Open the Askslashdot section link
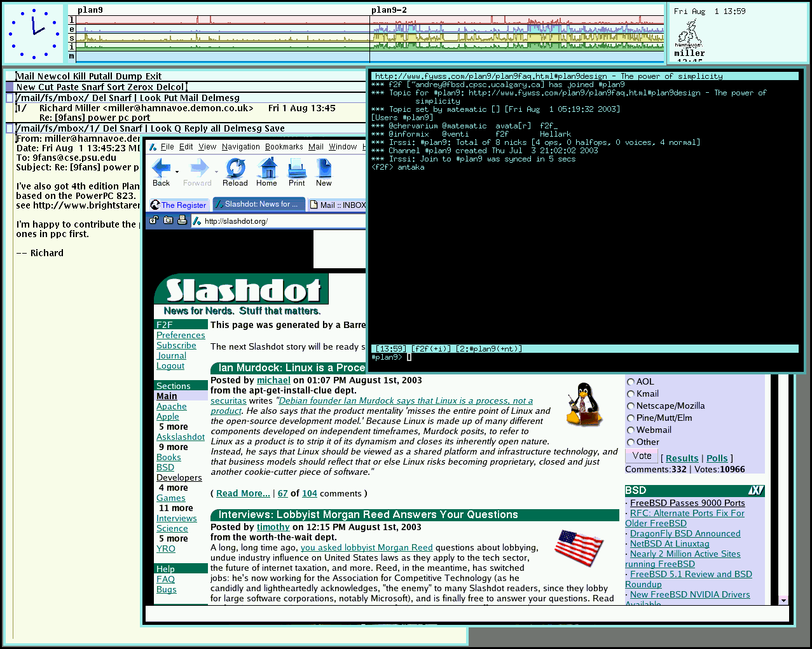This screenshot has height=649, width=812. 181,437
